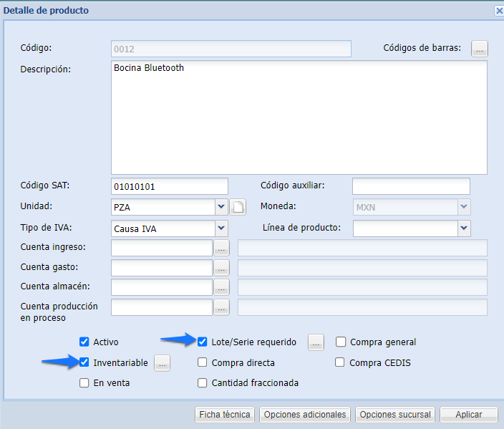Expand the Línea de producto dropdown
504x429 pixels.
pos(464,228)
